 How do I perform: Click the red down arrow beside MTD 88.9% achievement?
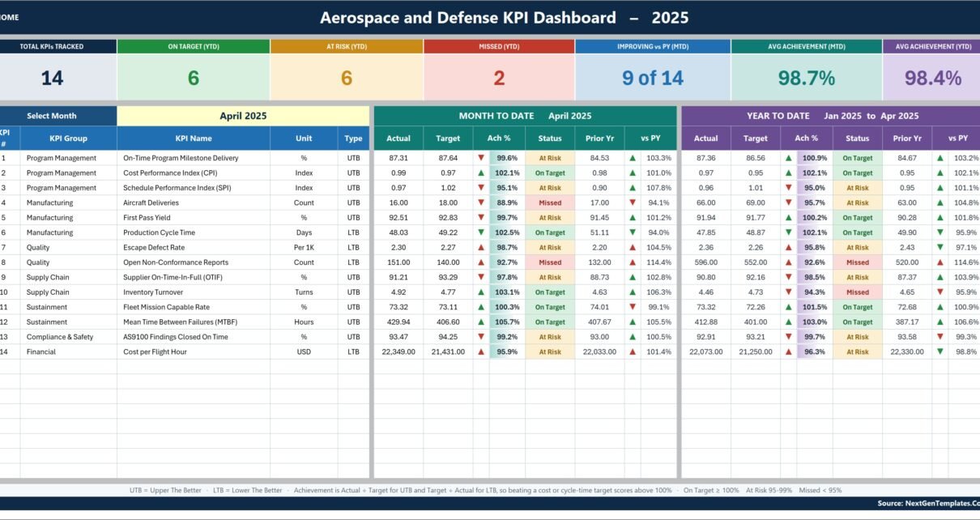tap(481, 202)
